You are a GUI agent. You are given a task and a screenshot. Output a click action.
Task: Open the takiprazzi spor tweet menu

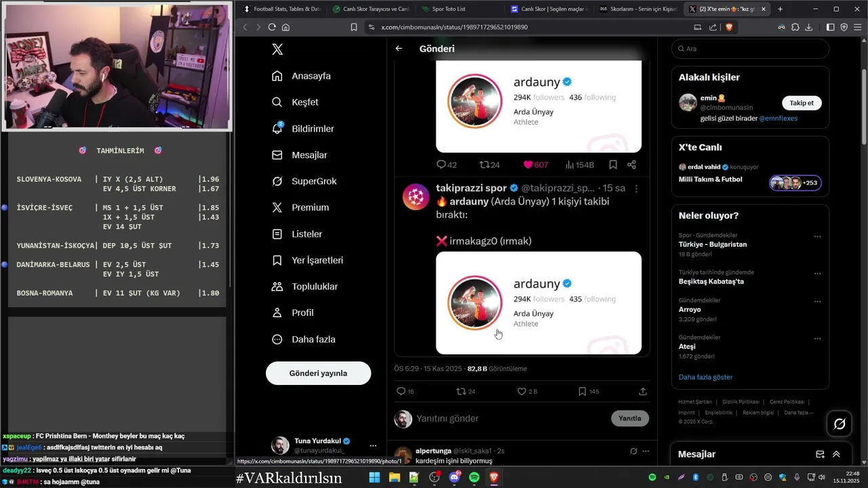636,188
